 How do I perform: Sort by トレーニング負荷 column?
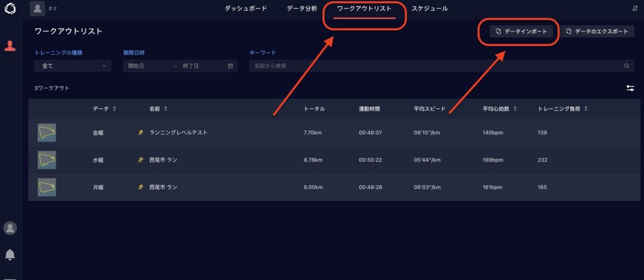coord(586,109)
